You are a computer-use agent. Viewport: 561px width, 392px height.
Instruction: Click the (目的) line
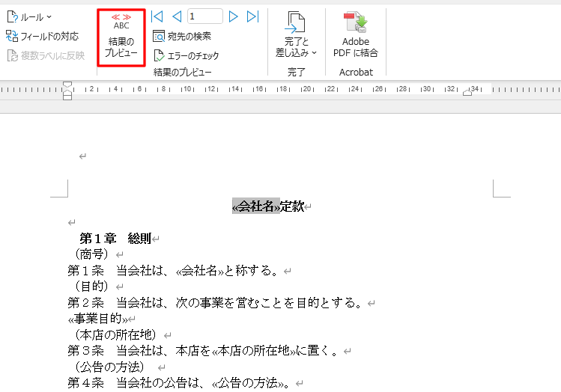[91, 287]
